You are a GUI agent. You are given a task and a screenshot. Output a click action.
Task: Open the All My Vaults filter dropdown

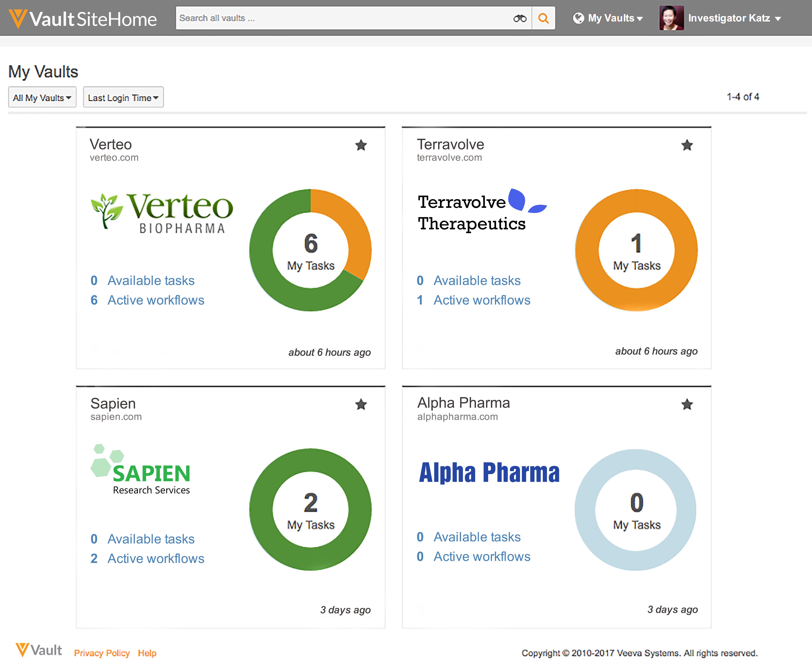42,97
